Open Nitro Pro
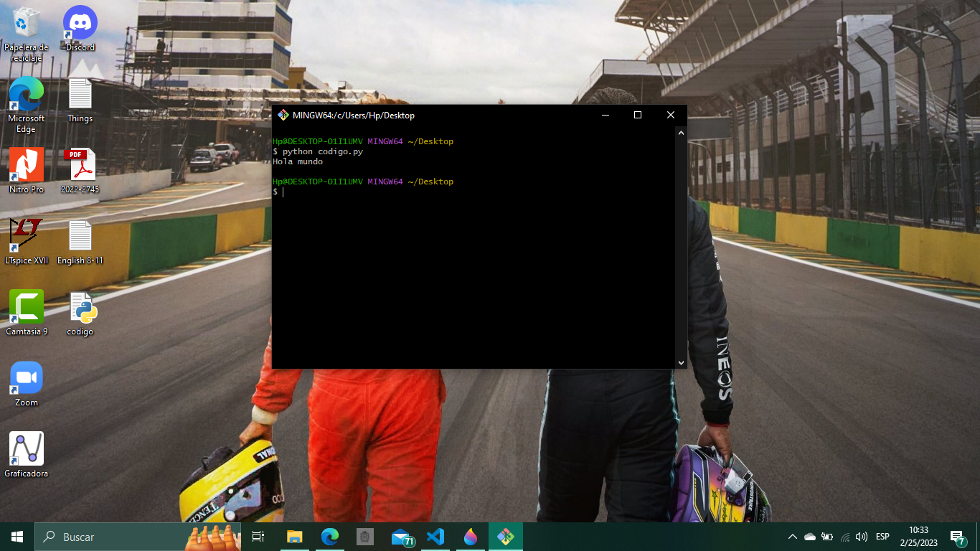This screenshot has height=551, width=980. point(26,164)
